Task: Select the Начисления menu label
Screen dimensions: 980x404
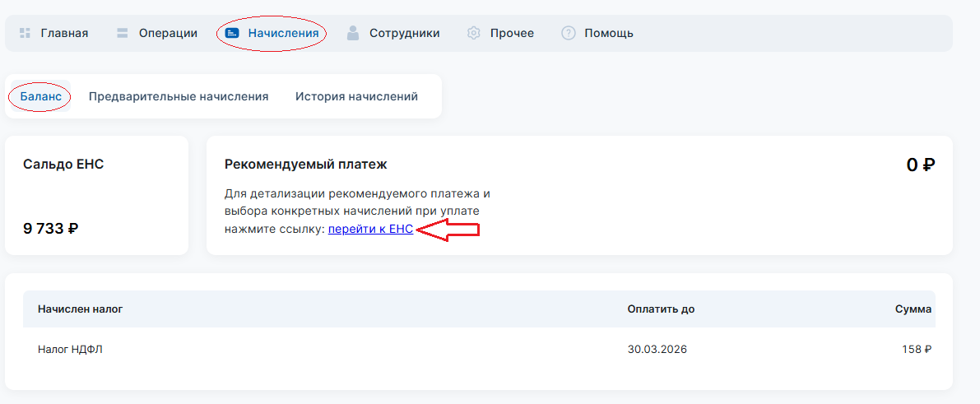Action: [283, 33]
